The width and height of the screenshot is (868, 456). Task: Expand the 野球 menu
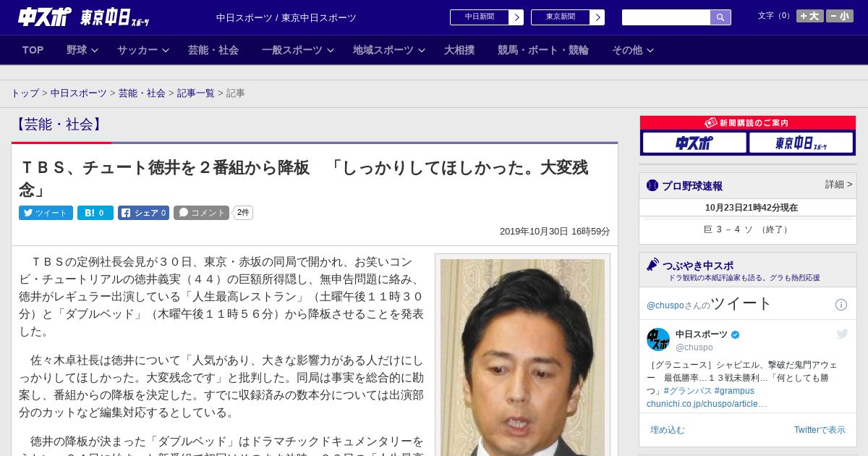(84, 50)
